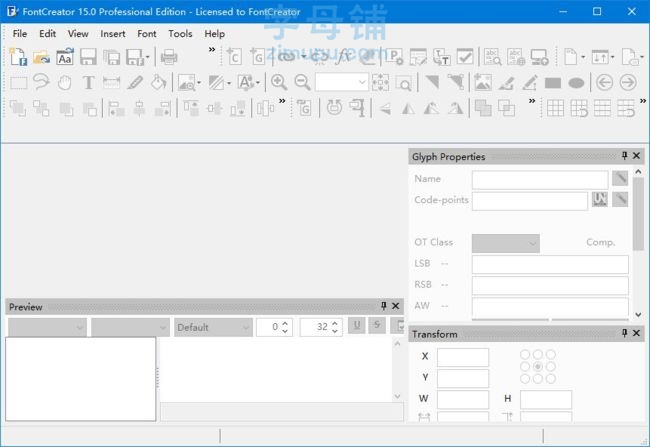Select top-center Transform anchor radio

pyautogui.click(x=538, y=355)
